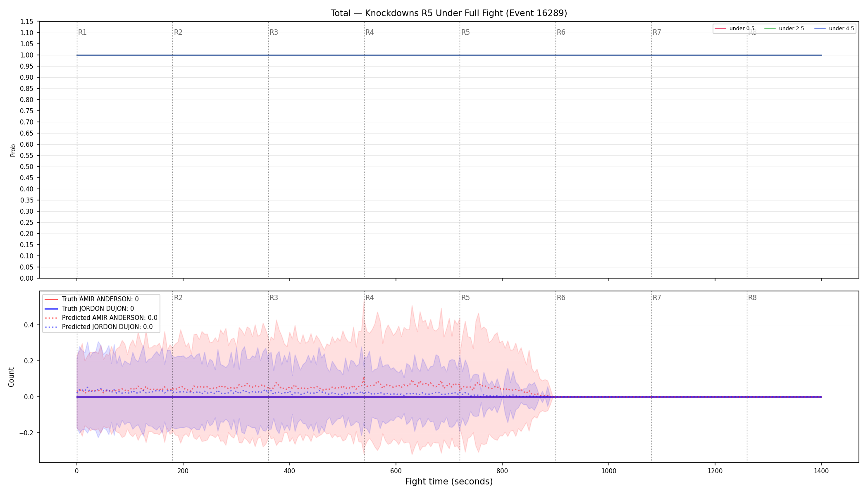The image size is (868, 496).
Task: Click the 1000 tick label on x-axis
Action: coord(608,471)
